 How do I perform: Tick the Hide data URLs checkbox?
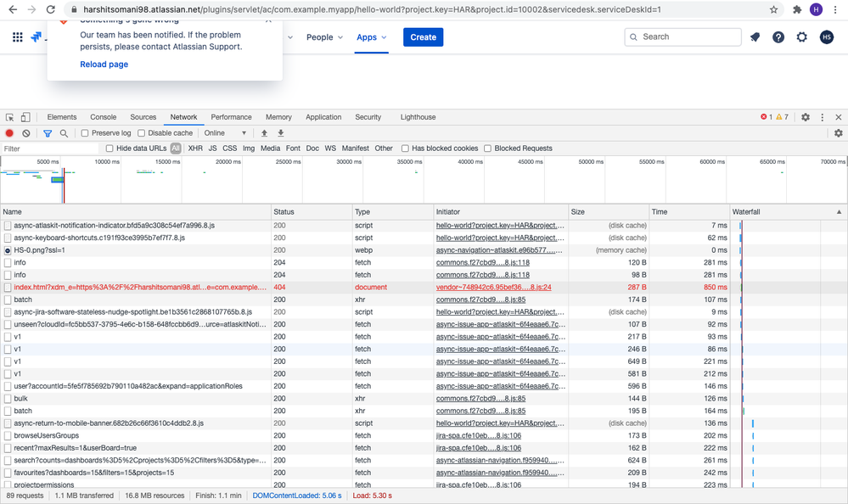coord(110,148)
